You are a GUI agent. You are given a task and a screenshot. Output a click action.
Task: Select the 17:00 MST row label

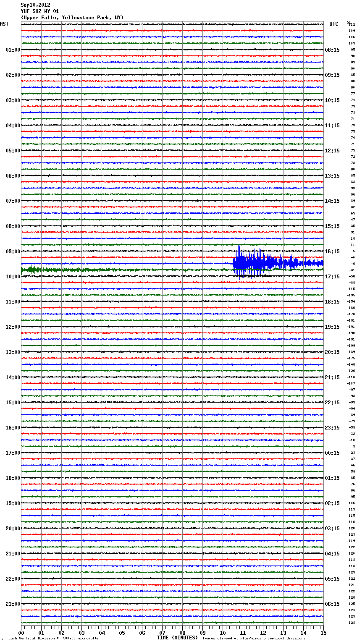[13, 453]
